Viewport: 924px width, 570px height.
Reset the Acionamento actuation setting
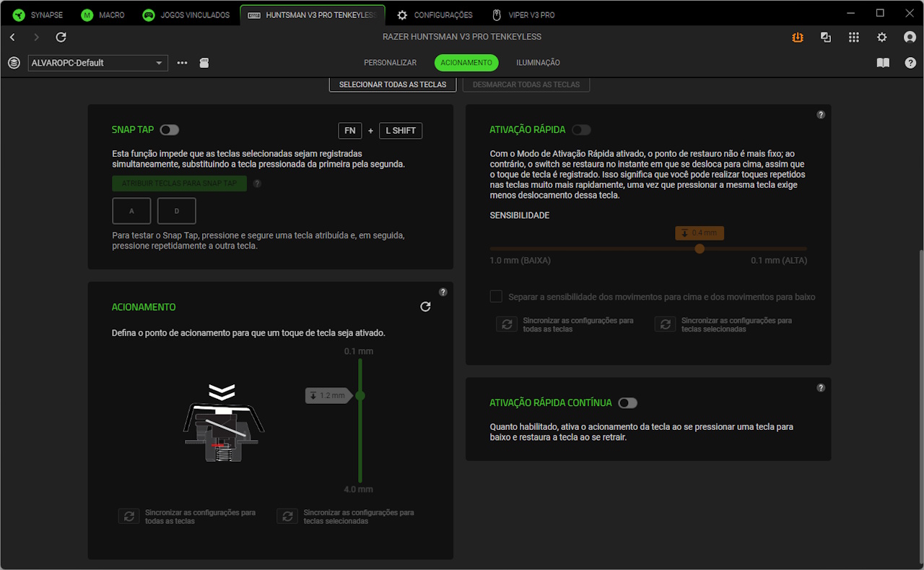tap(425, 307)
